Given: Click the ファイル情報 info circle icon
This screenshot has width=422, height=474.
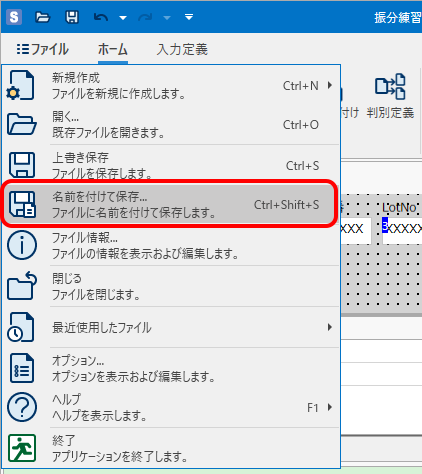Looking at the screenshot, I should (22, 245).
